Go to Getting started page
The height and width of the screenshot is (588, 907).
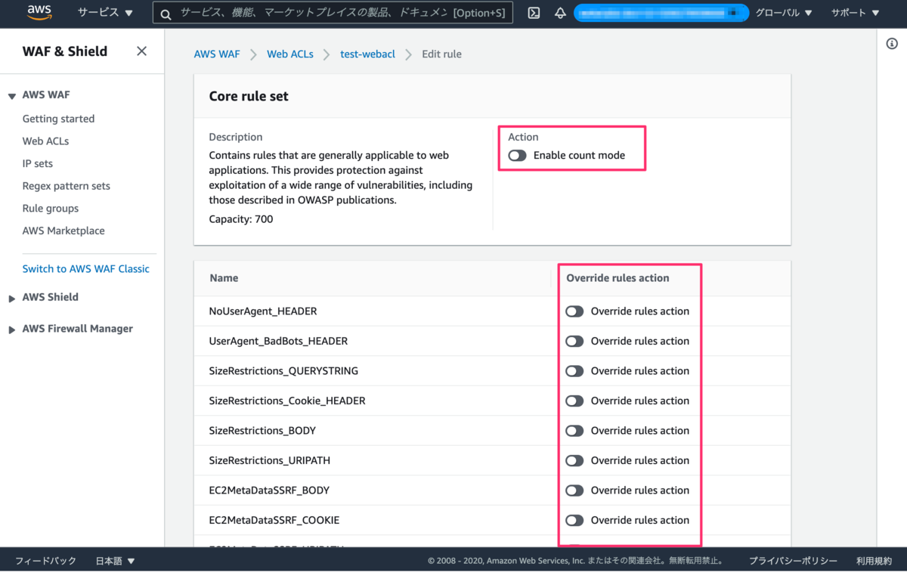[x=58, y=119]
